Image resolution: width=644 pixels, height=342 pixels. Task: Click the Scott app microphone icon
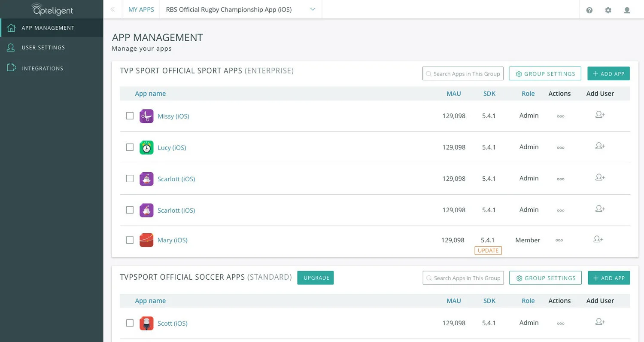pyautogui.click(x=146, y=323)
